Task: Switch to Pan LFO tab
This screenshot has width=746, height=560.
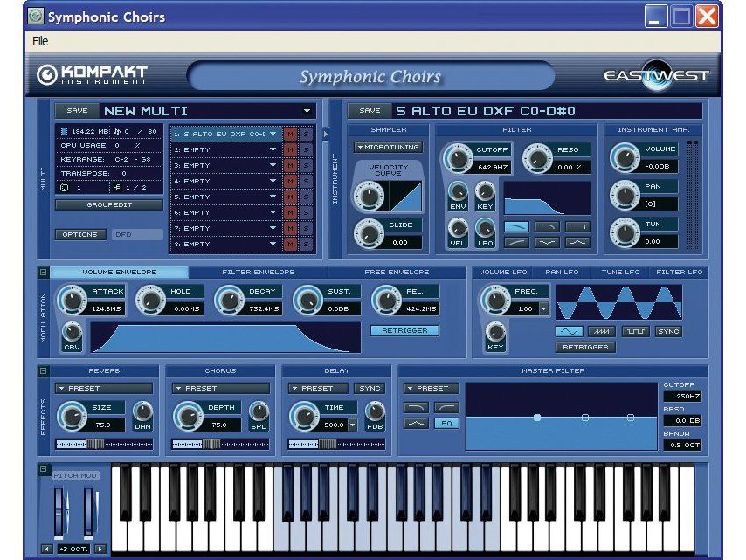Action: pyautogui.click(x=562, y=273)
